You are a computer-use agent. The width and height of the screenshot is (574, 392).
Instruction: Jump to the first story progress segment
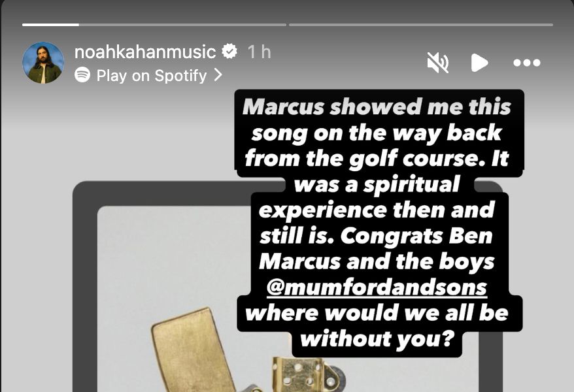(154, 25)
